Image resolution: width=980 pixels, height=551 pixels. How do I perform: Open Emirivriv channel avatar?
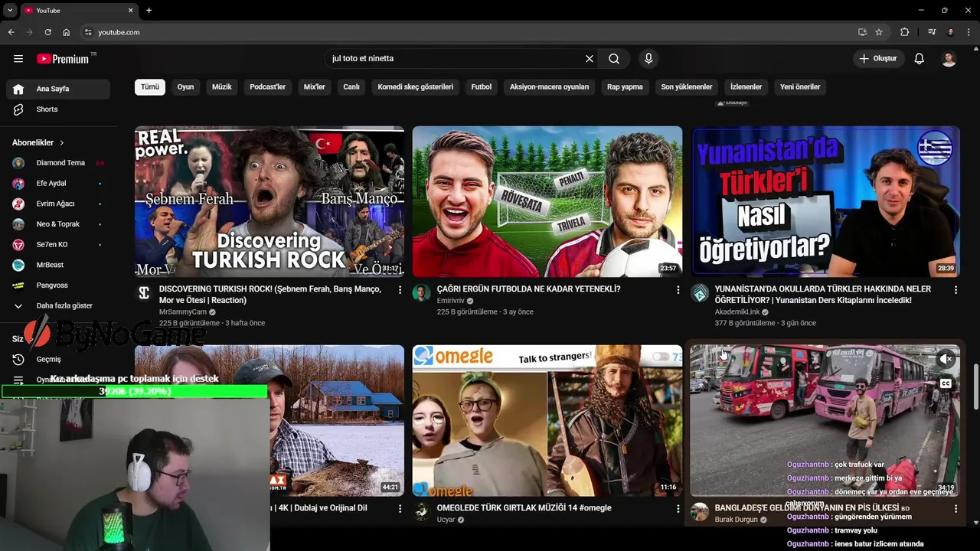(422, 293)
